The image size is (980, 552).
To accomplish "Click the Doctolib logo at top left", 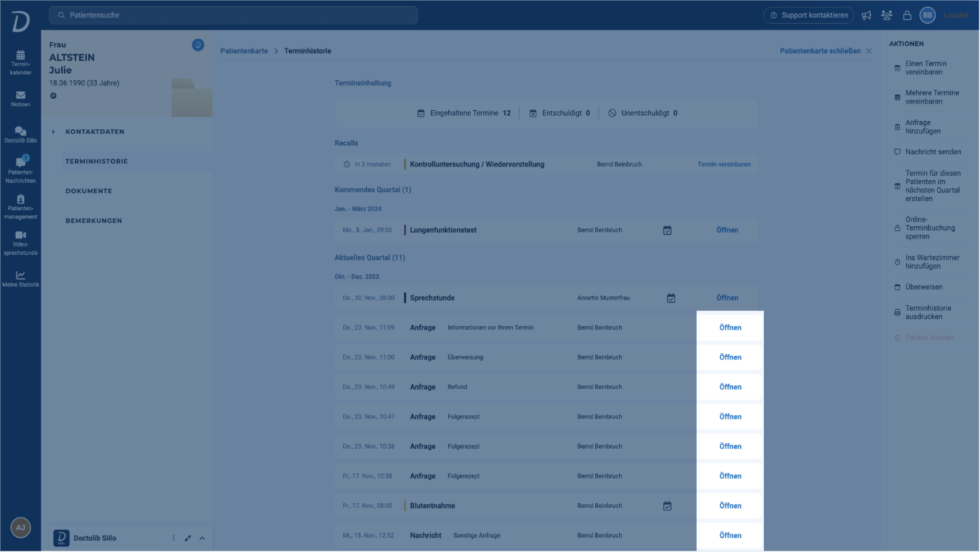I will (20, 21).
